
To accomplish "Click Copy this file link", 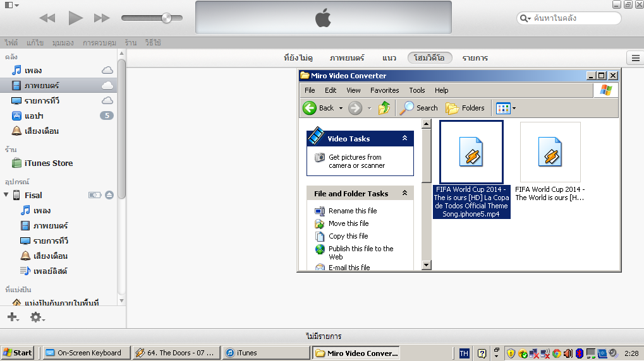I will click(x=348, y=236).
